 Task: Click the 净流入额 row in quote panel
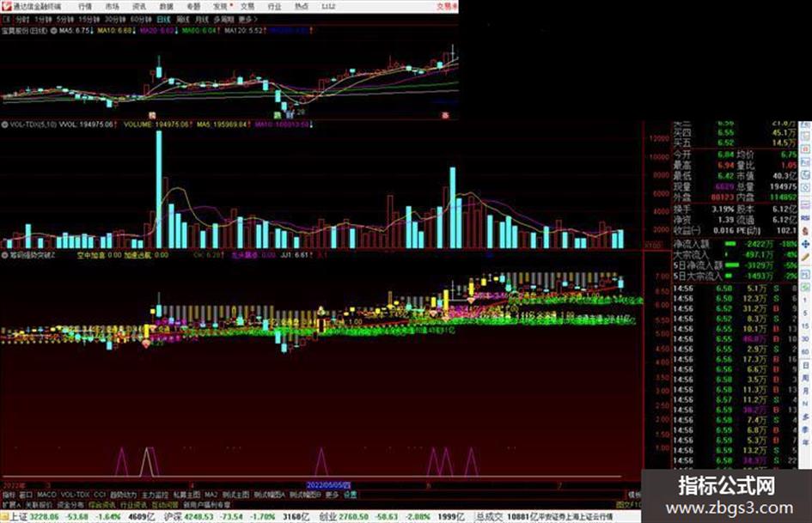(735, 243)
